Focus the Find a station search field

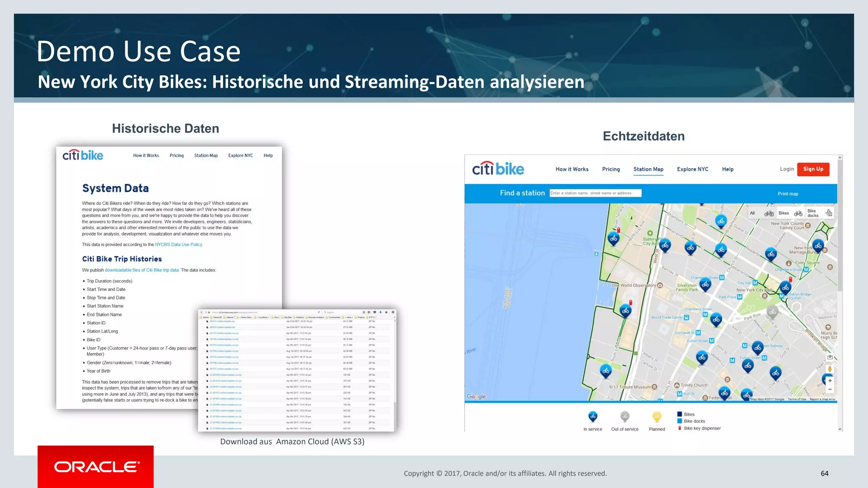595,193
